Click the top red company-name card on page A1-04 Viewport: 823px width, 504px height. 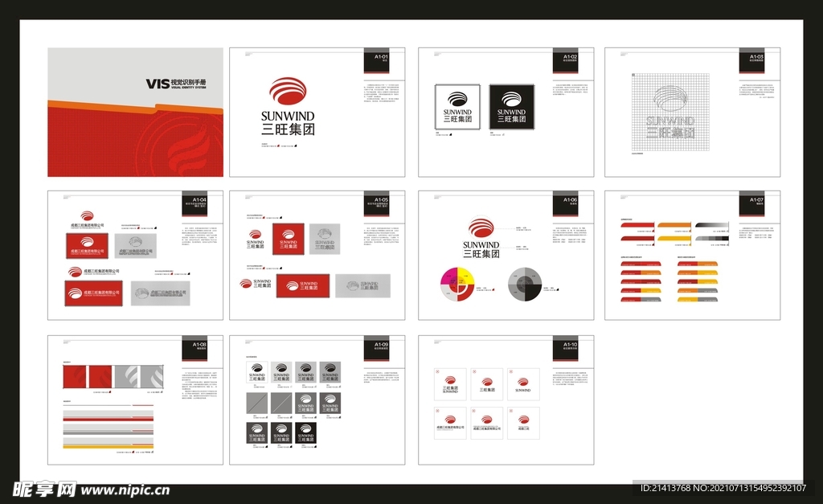pyautogui.click(x=87, y=246)
